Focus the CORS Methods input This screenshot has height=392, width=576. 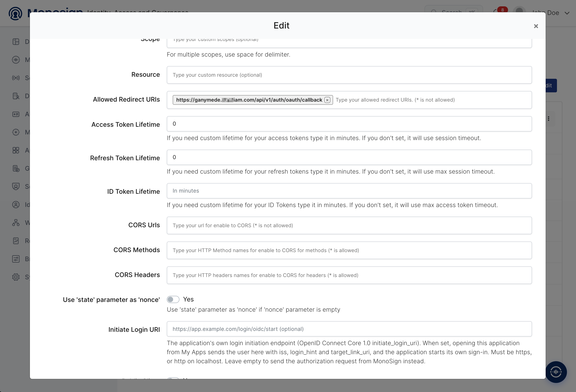tap(349, 250)
